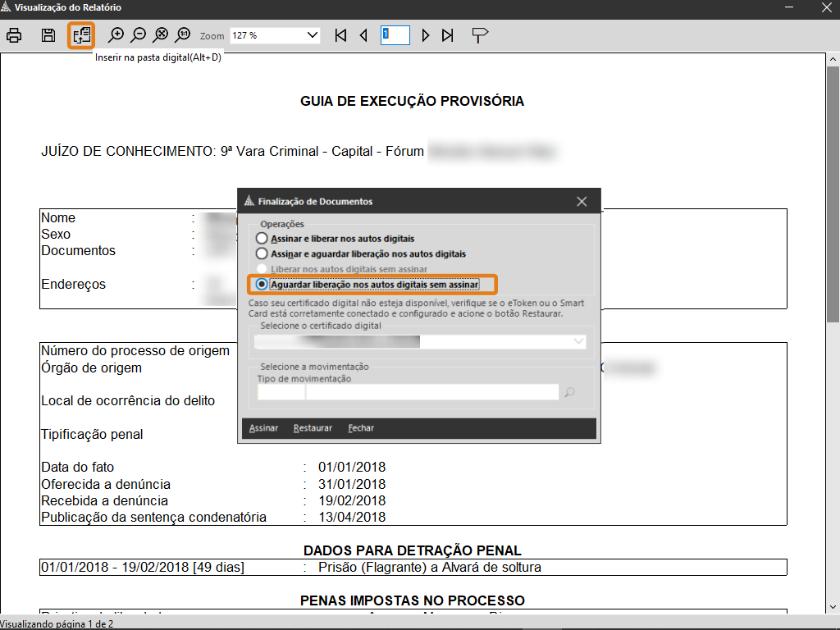Click the scrollbar up arrow
This screenshot has width=840, height=630.
[x=833, y=59]
